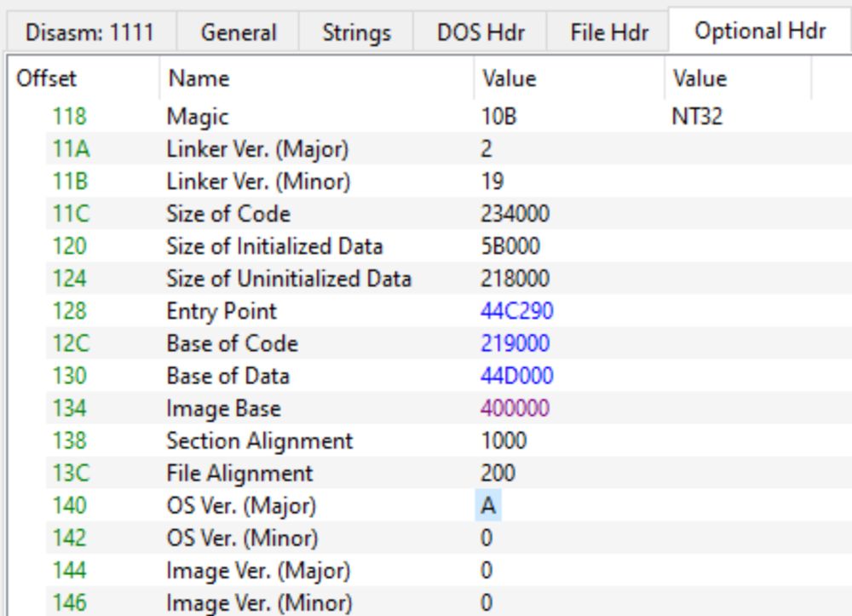The height and width of the screenshot is (616, 852).
Task: Switch to the DOS Hdr tab
Action: tap(481, 32)
